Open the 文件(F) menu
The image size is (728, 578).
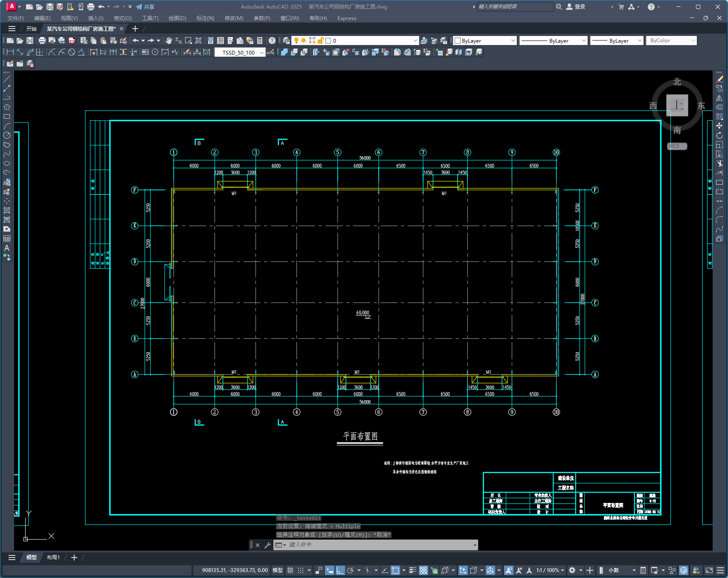point(16,18)
